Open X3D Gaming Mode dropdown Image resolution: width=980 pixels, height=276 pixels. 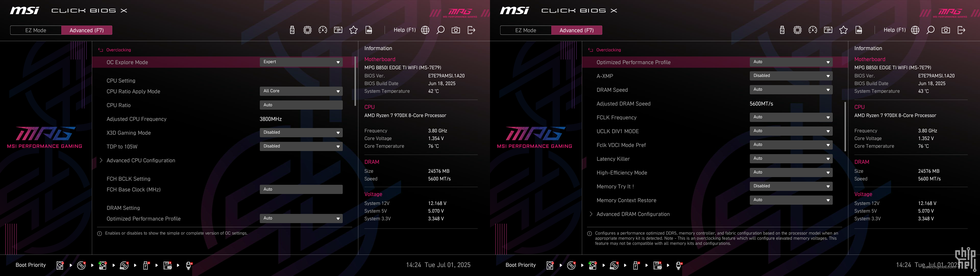pyautogui.click(x=301, y=133)
